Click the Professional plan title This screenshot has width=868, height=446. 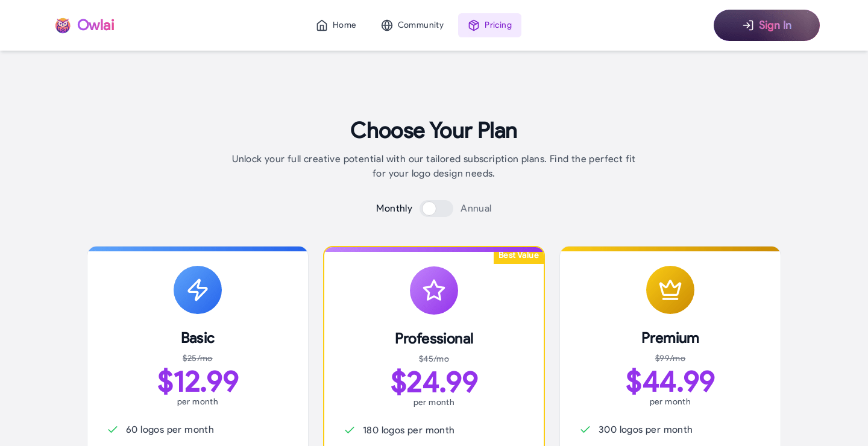(434, 339)
